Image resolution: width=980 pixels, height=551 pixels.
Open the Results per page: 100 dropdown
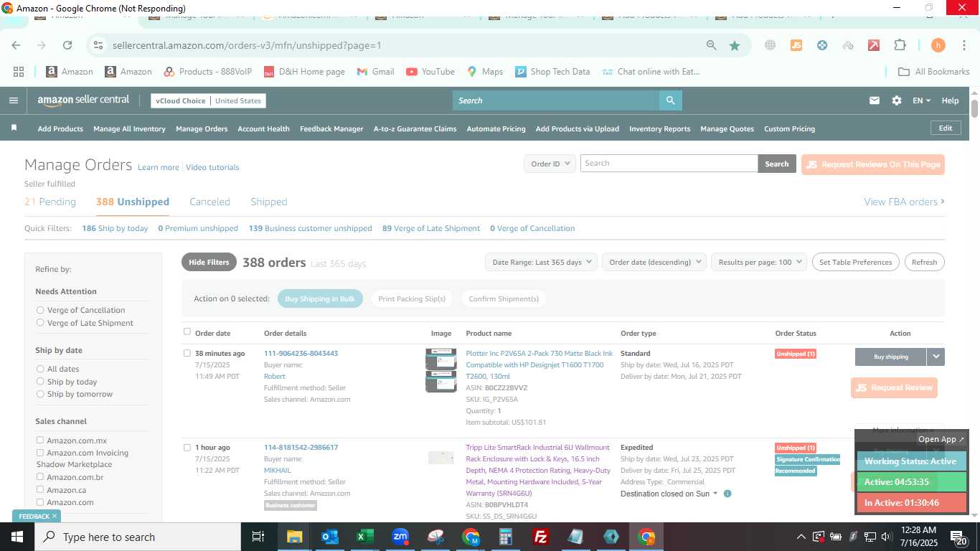[x=759, y=262]
